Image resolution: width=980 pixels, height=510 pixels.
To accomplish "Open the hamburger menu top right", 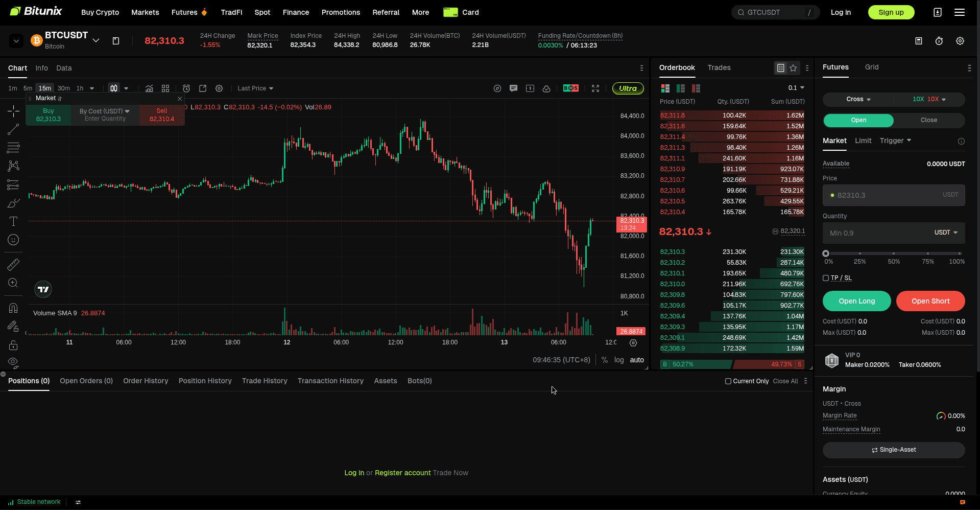I will click(x=960, y=12).
